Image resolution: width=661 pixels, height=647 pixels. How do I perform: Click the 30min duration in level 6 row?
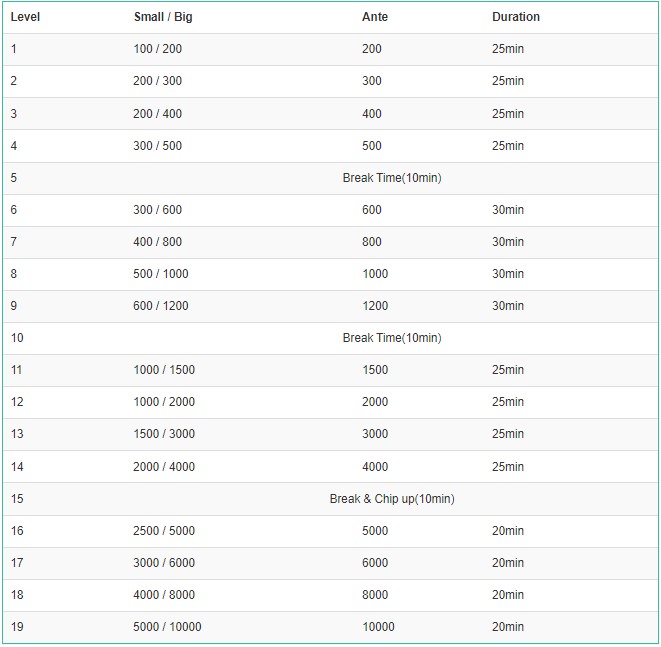(508, 210)
